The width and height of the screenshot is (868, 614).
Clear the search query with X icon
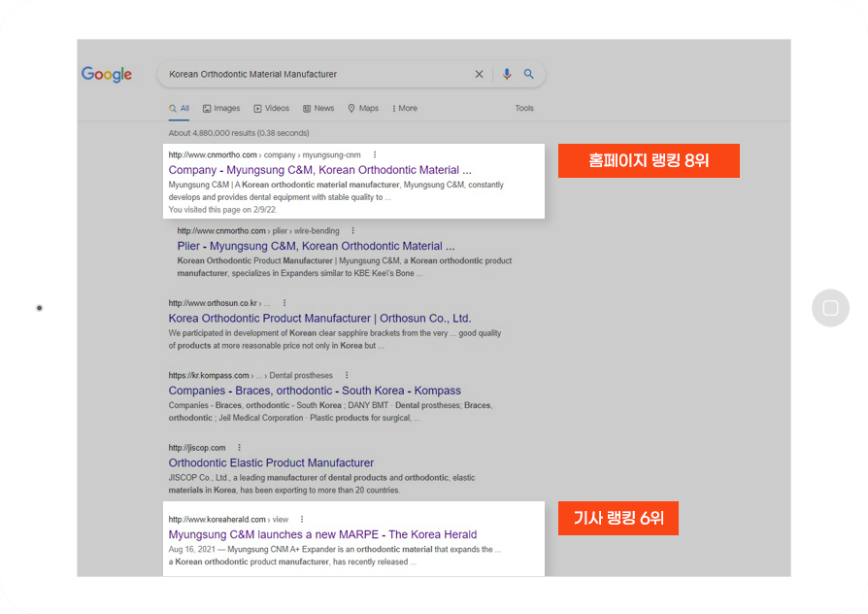[479, 74]
